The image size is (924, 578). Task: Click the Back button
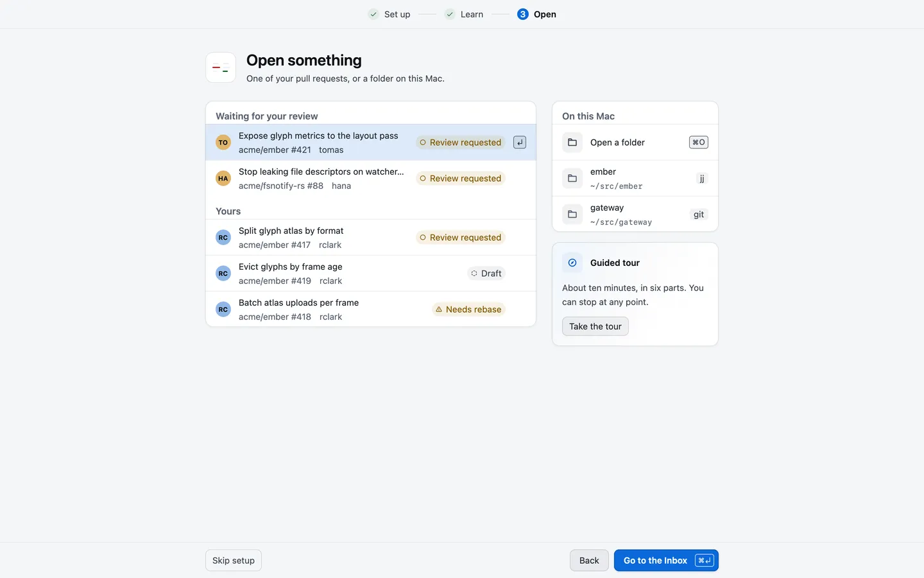pyautogui.click(x=589, y=561)
